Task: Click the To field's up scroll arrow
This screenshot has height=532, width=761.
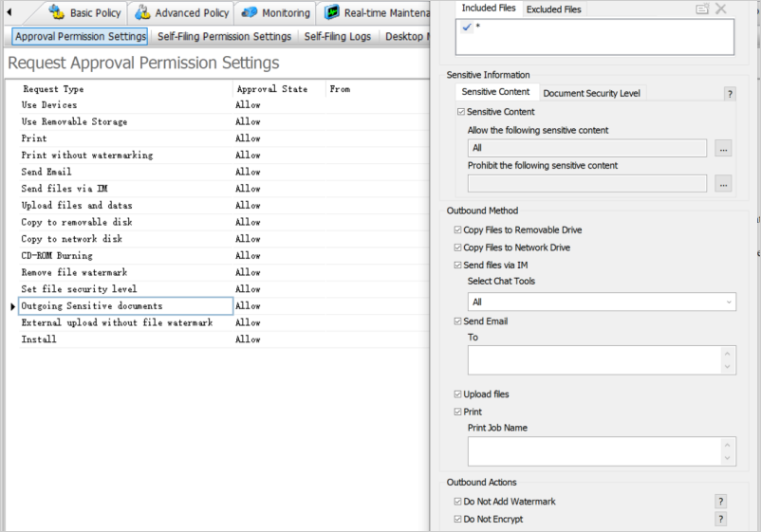Action: click(727, 354)
